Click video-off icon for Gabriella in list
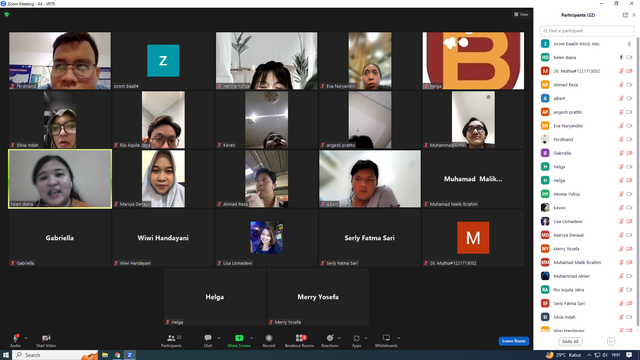The image size is (640, 360). click(x=629, y=153)
